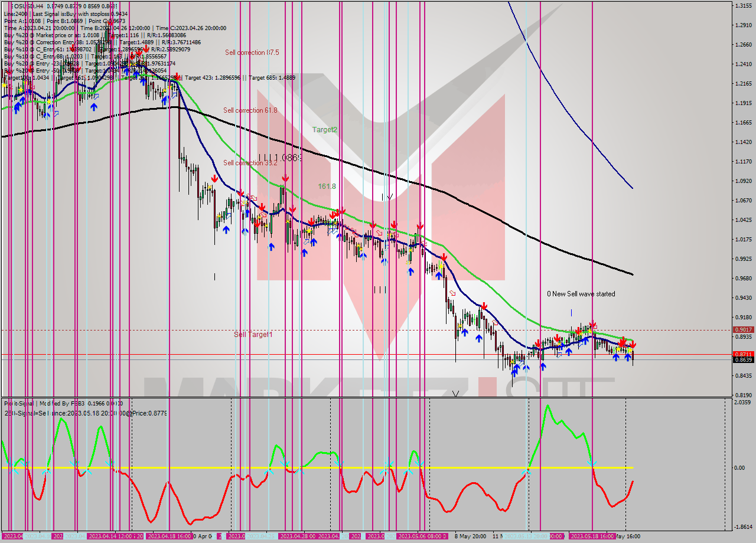Image resolution: width=756 pixels, height=543 pixels.
Task: Click the 1.1420 price scale value
Action: pyautogui.click(x=743, y=142)
